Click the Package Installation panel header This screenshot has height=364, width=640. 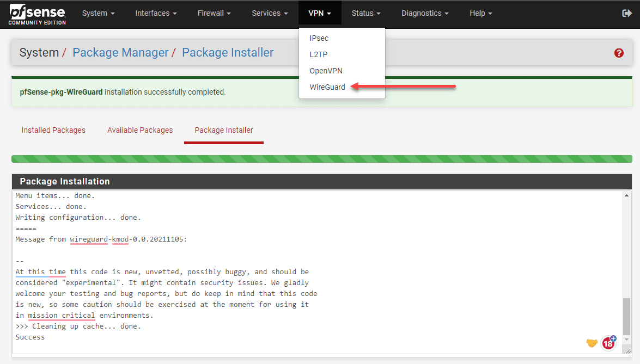321,181
